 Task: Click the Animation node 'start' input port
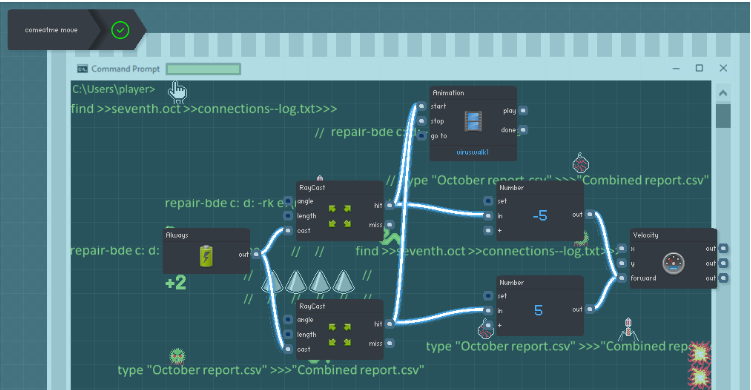click(x=421, y=106)
